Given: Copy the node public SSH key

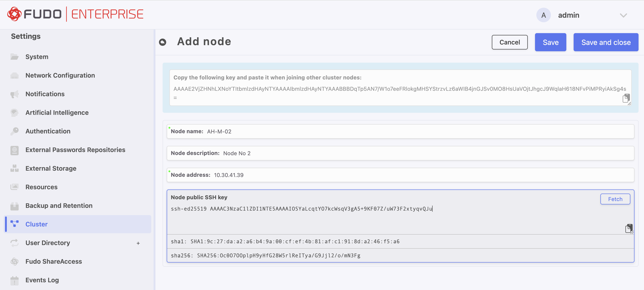Looking at the screenshot, I should coord(629,228).
